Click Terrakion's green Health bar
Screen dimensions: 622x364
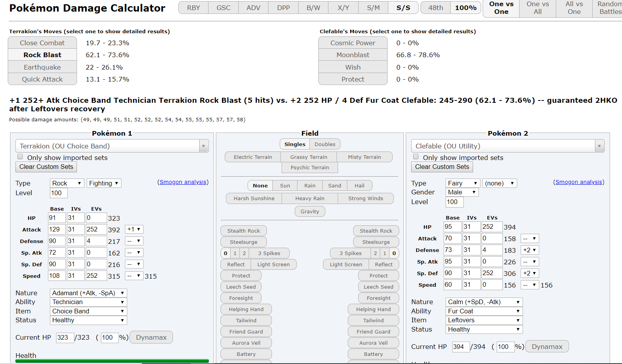[x=112, y=361]
